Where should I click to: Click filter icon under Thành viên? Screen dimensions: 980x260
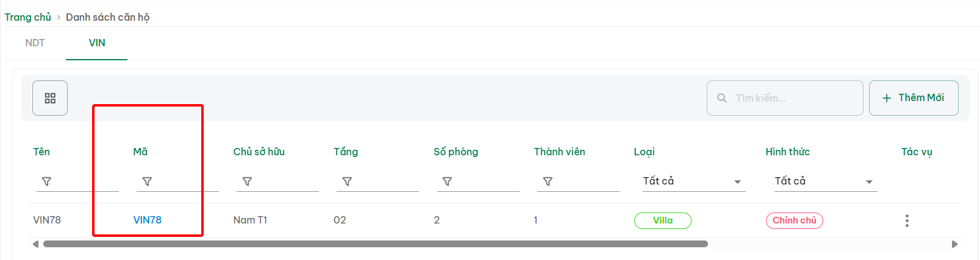[x=548, y=181]
